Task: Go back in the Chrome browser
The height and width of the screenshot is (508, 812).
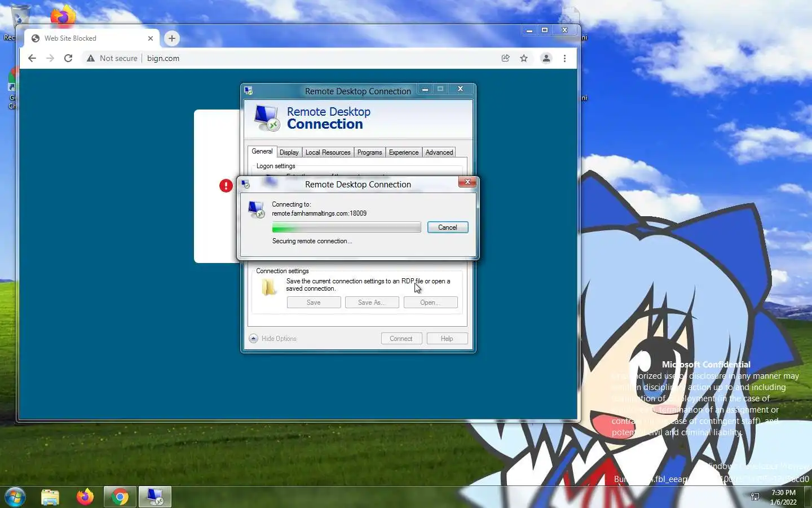Action: (x=32, y=58)
